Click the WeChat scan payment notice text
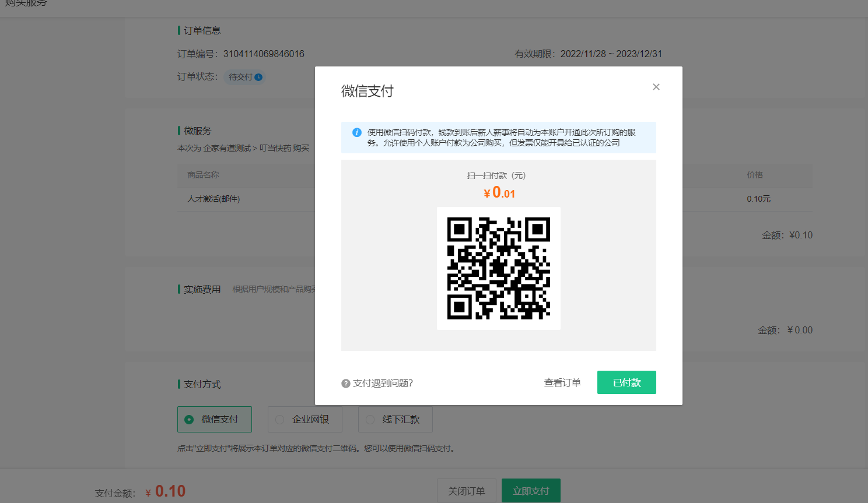Image resolution: width=868 pixels, height=503 pixels. pos(502,138)
